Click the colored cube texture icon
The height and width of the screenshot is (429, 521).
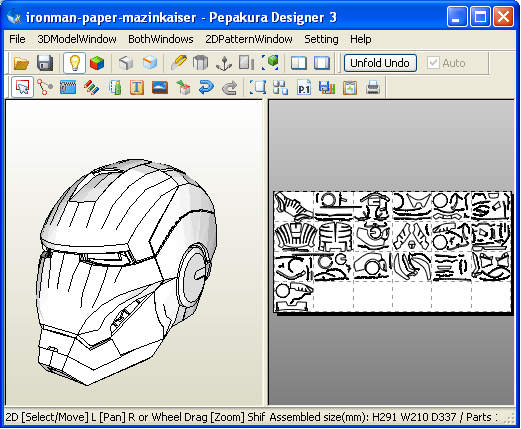pyautogui.click(x=97, y=63)
